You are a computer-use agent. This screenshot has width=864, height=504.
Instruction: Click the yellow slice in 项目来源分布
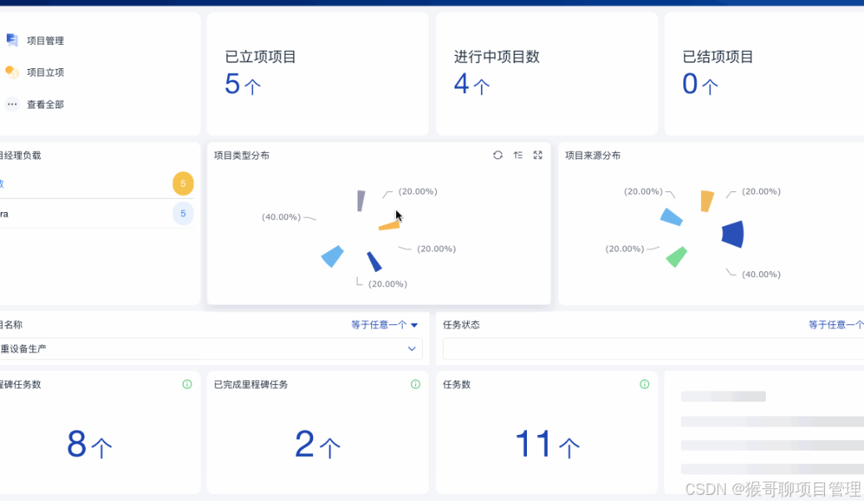pos(707,201)
